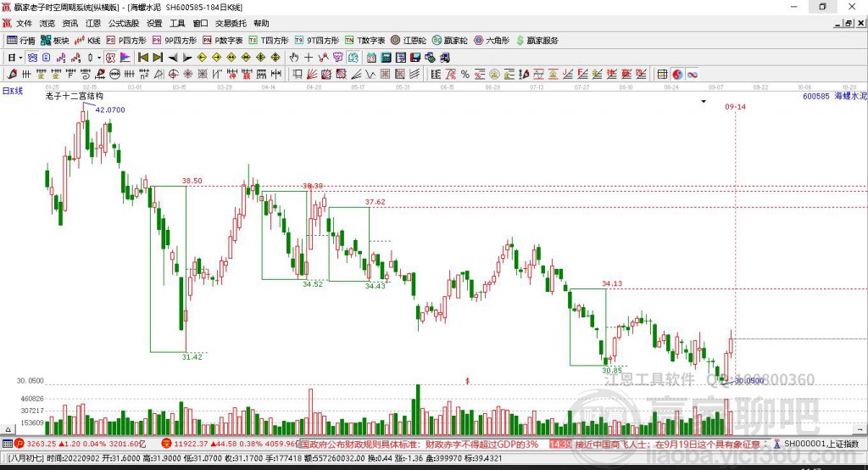
Task: Click the scrolling news ticker about GDP
Action: tap(419, 444)
